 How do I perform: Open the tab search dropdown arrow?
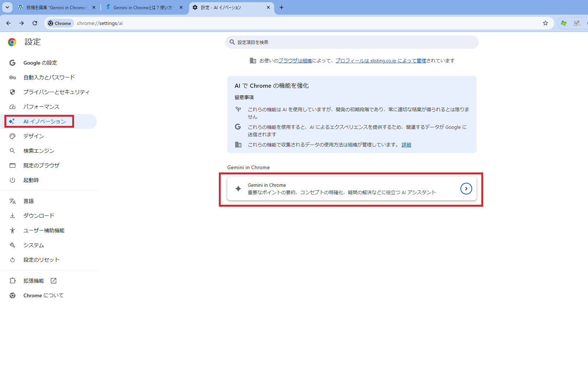7,7
